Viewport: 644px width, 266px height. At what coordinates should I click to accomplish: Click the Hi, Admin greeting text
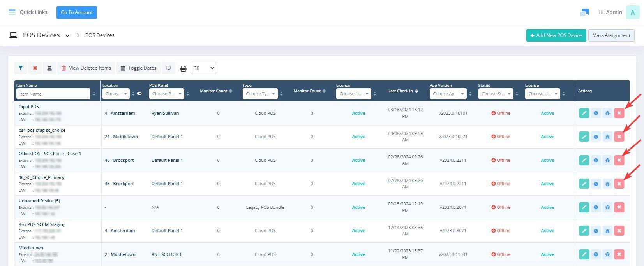610,12
